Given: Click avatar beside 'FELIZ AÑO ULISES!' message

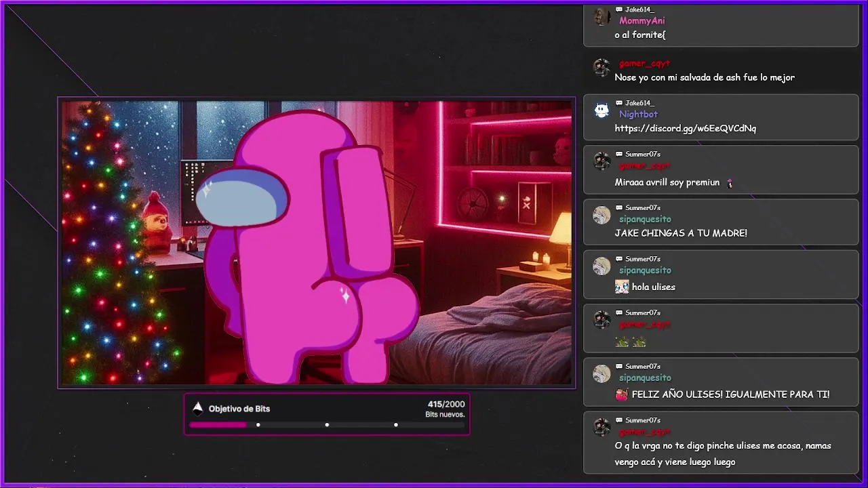Looking at the screenshot, I should (x=601, y=373).
